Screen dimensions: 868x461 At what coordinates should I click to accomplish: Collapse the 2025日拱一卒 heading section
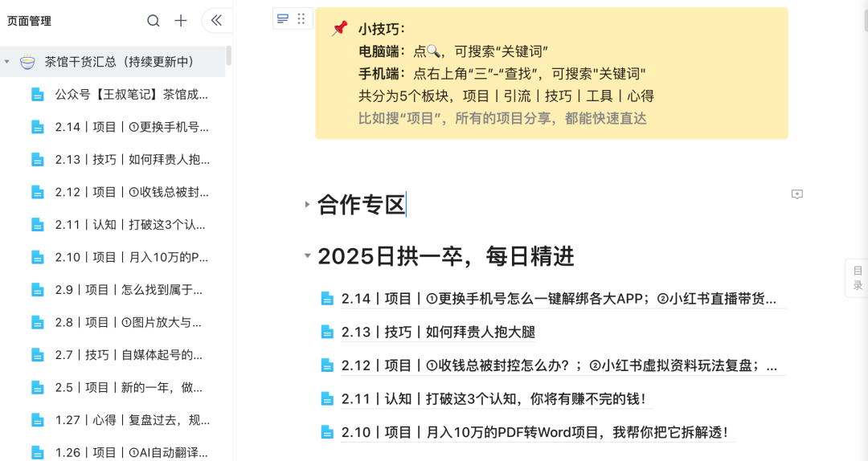click(307, 255)
